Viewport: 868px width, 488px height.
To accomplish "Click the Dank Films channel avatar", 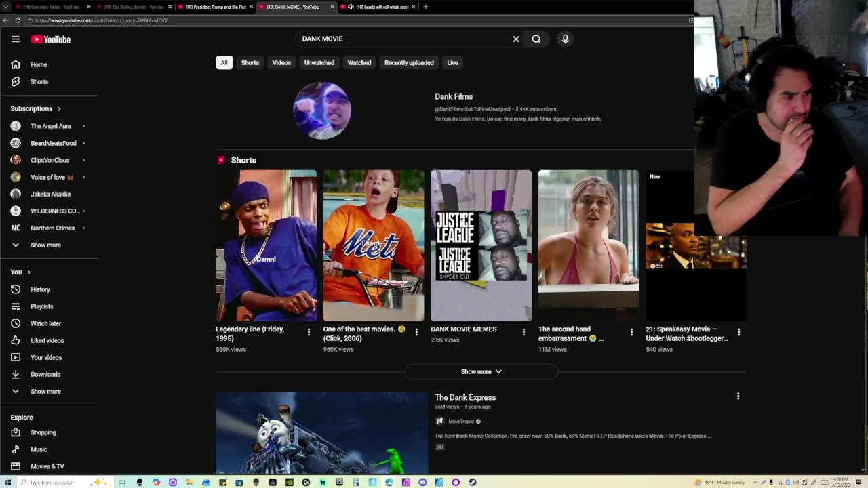I will [322, 110].
